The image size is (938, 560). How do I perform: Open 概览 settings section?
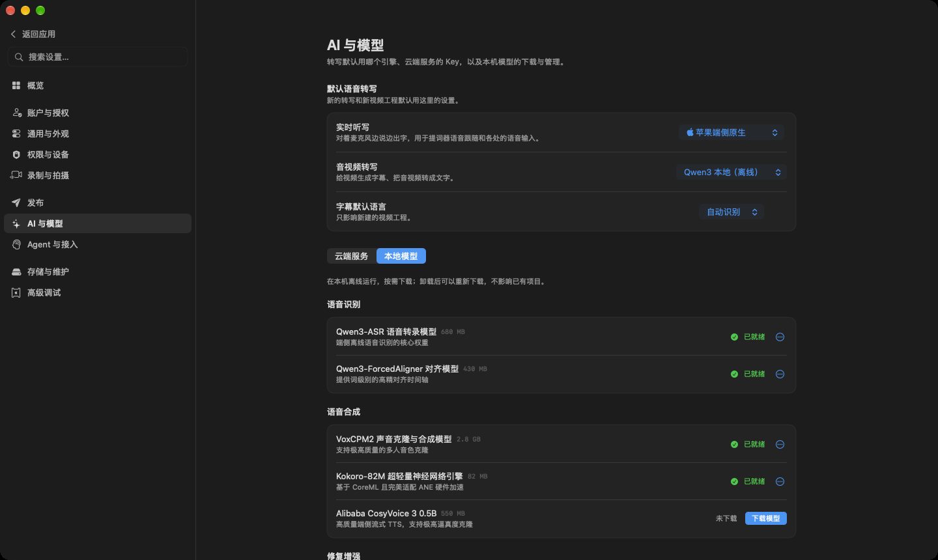(98, 85)
